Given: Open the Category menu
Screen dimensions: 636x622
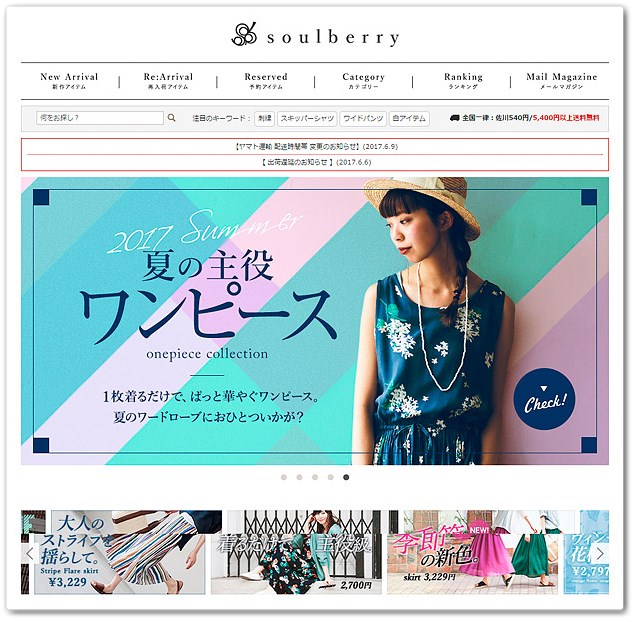Looking at the screenshot, I should [x=363, y=81].
